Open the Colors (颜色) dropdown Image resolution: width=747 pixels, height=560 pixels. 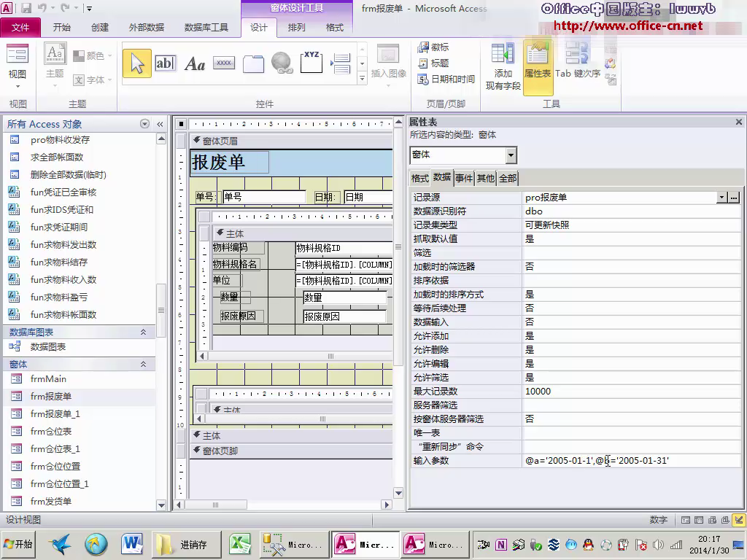coord(93,55)
